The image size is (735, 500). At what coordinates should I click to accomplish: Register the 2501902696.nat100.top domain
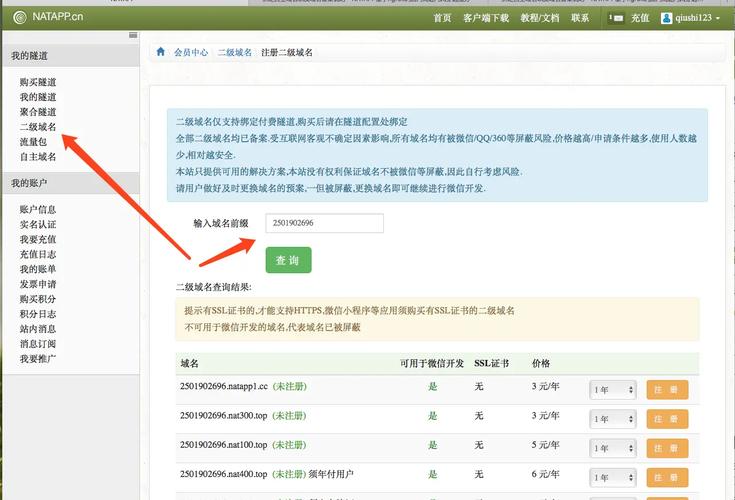click(667, 448)
